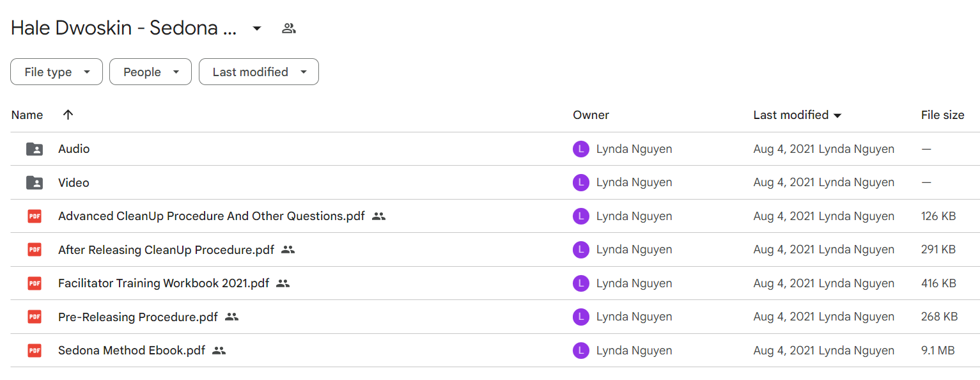980x380 pixels.
Task: Open Facilitator Training Workbook 2021.pdf
Action: (164, 283)
